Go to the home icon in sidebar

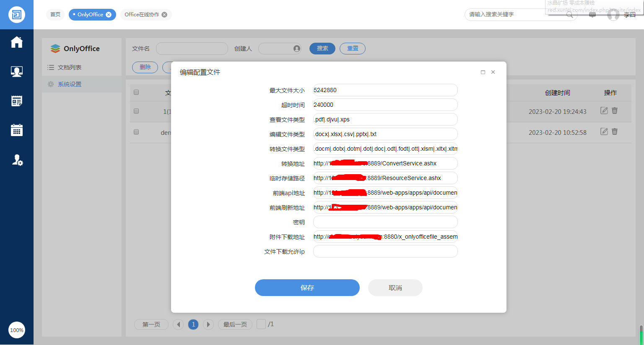[x=17, y=42]
